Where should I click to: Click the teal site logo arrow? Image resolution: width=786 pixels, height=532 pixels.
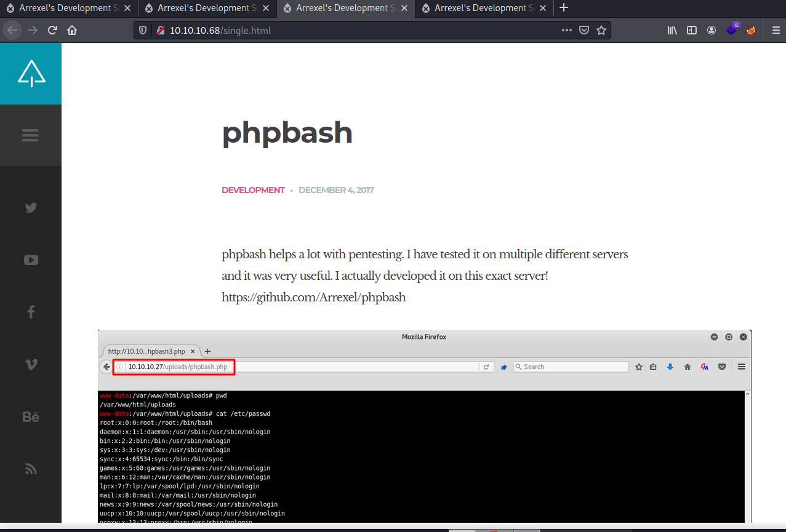click(31, 73)
